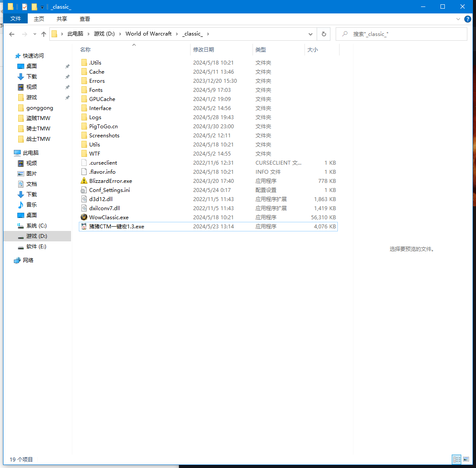This screenshot has width=476, height=468.
Task: Sort files by the 修改日期 column header
Action: point(204,50)
